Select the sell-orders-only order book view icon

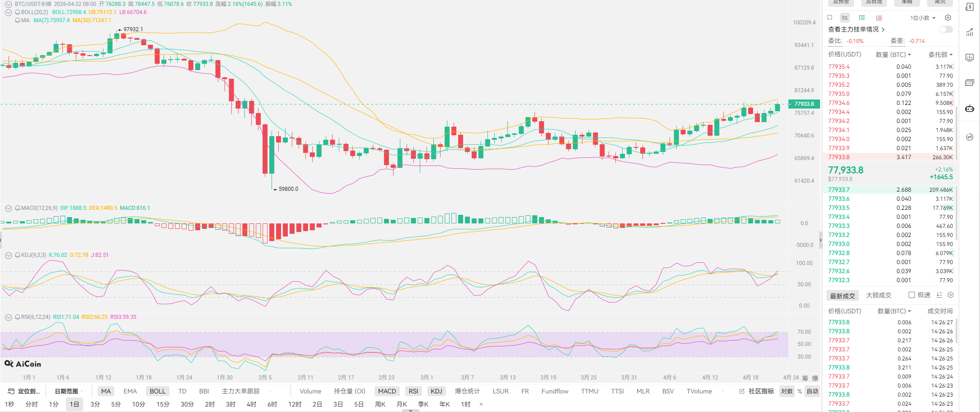click(x=879, y=18)
